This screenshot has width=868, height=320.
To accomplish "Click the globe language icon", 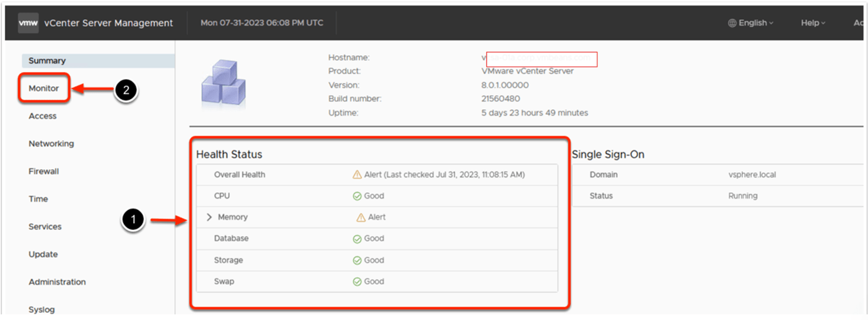I will (732, 23).
